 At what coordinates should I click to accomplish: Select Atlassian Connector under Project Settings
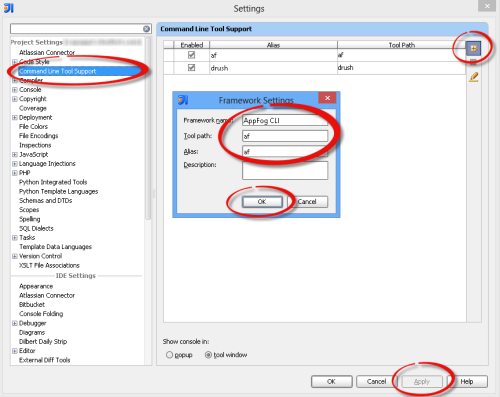47,53
